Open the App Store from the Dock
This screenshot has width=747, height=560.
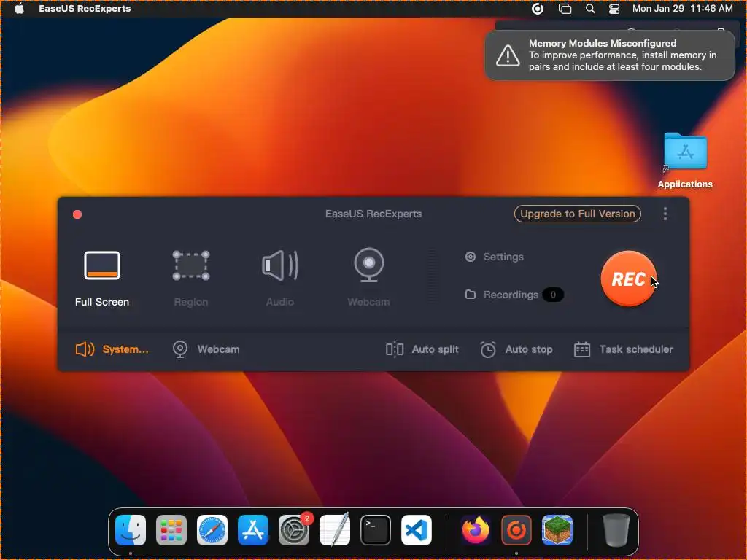pyautogui.click(x=253, y=530)
